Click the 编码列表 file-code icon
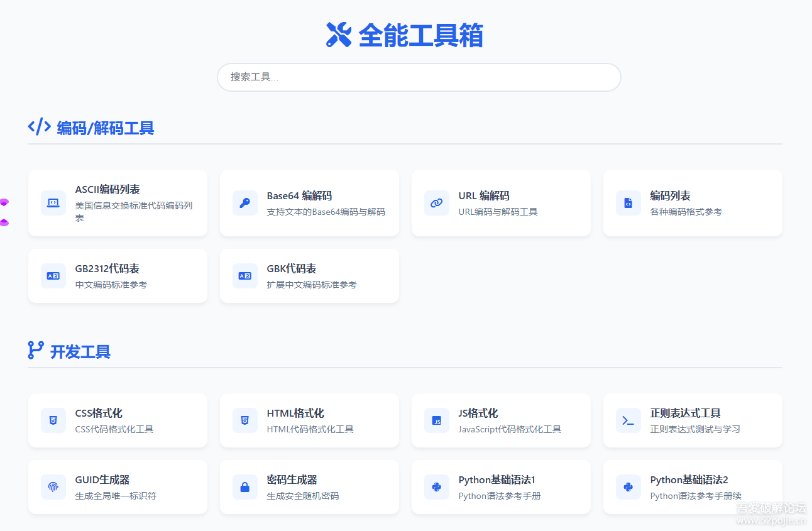Image resolution: width=812 pixels, height=531 pixels. pos(628,203)
